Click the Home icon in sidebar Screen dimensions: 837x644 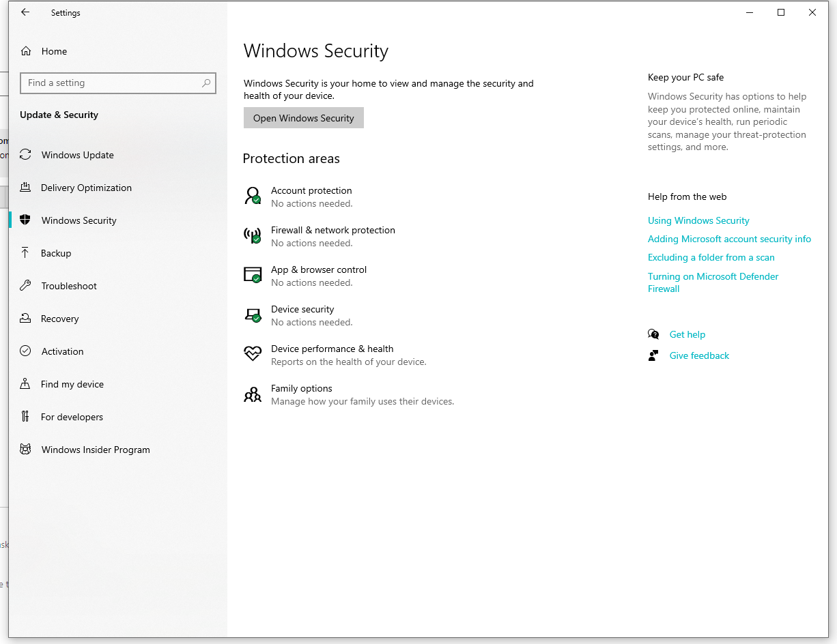(x=26, y=51)
